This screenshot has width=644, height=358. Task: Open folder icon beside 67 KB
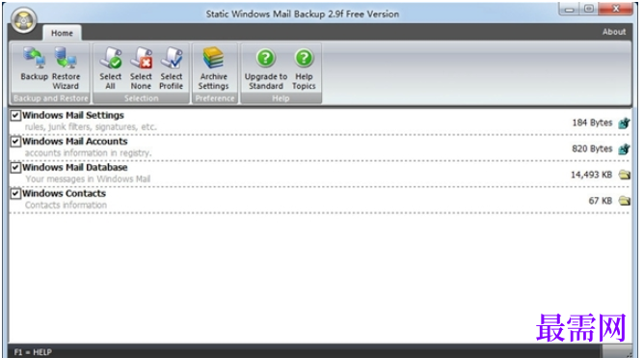tap(625, 201)
